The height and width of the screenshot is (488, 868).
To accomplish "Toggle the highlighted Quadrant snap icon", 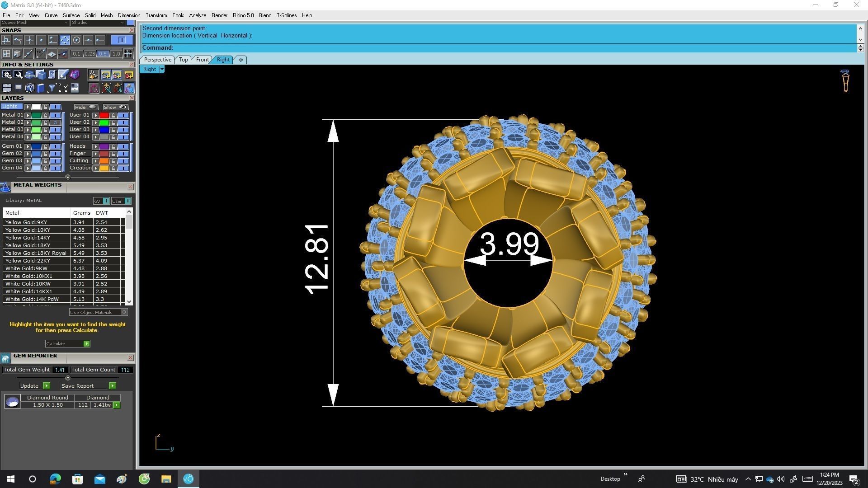I will 65,40.
